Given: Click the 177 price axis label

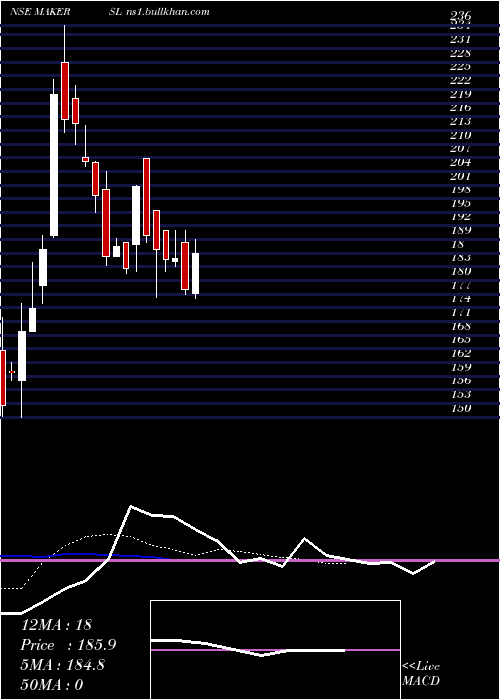Looking at the screenshot, I should [460, 285].
